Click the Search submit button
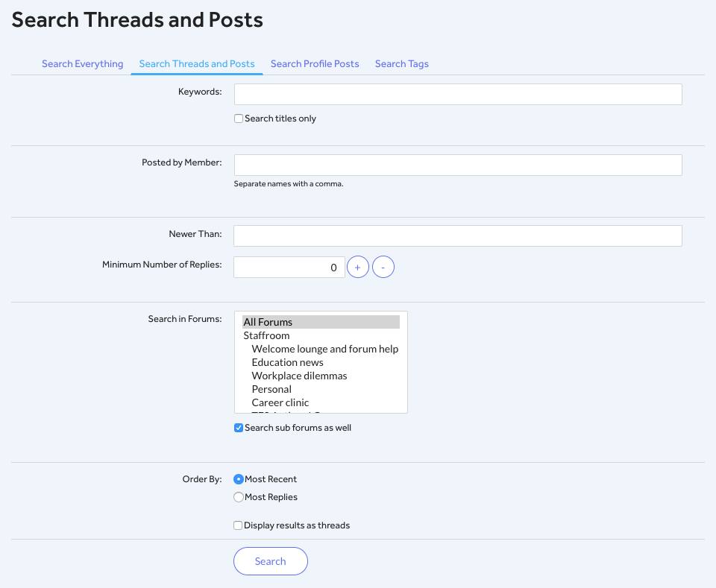This screenshot has width=716, height=588. tap(271, 561)
